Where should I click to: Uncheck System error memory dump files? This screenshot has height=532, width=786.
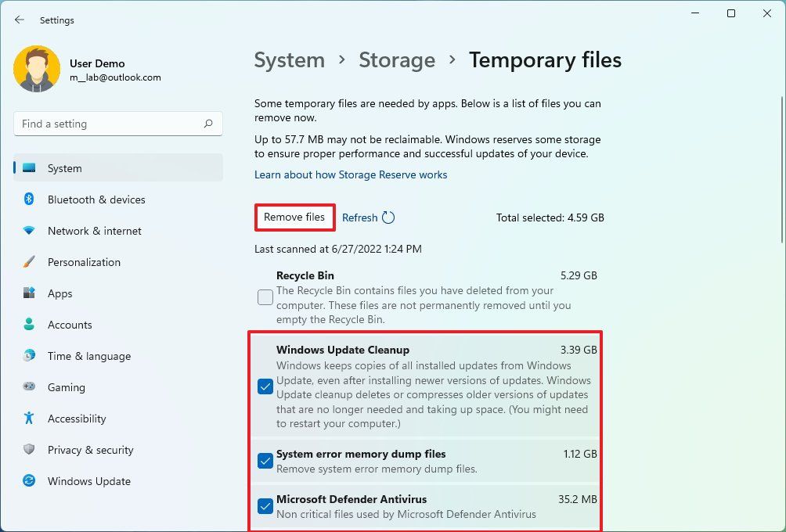point(265,461)
